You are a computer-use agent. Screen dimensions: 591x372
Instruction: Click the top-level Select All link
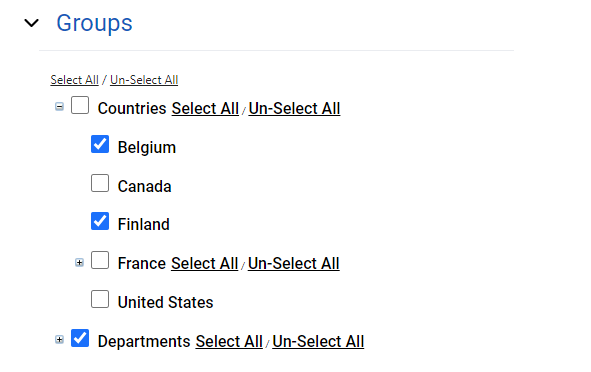point(74,80)
